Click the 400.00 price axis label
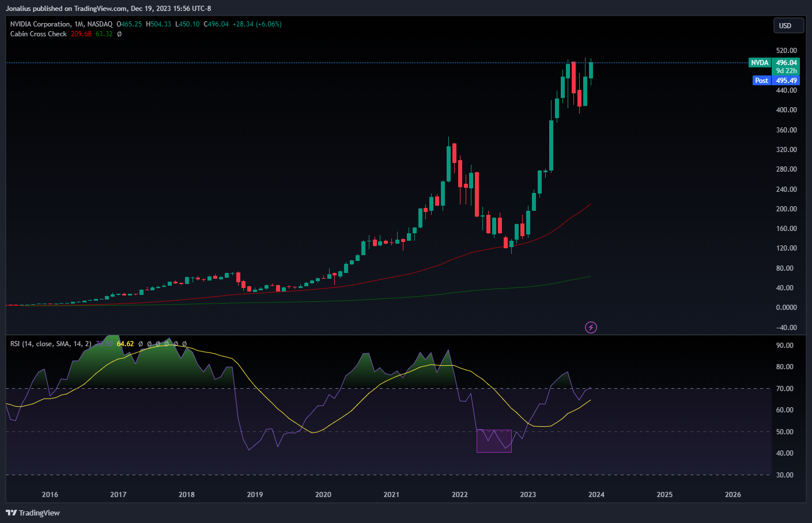812x523 pixels. coord(786,110)
